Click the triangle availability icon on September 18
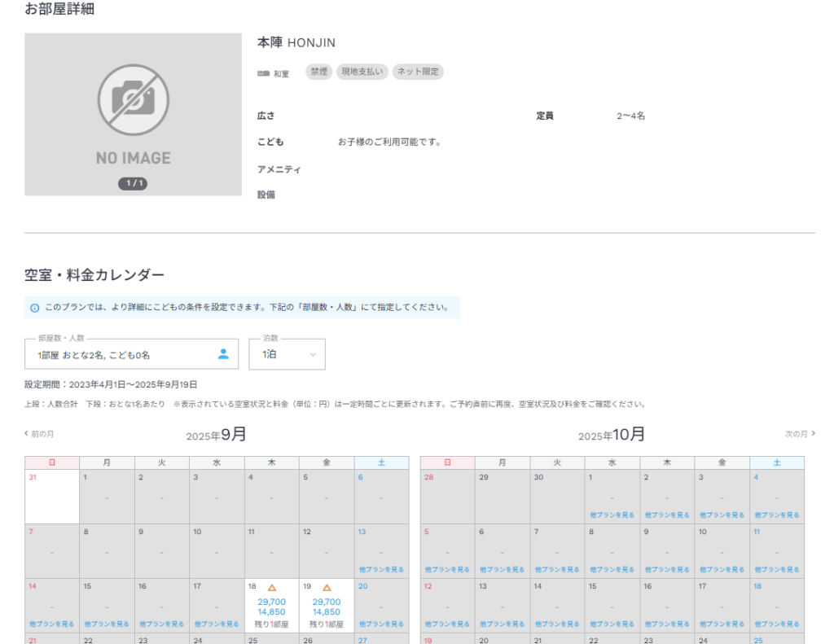 click(272, 587)
